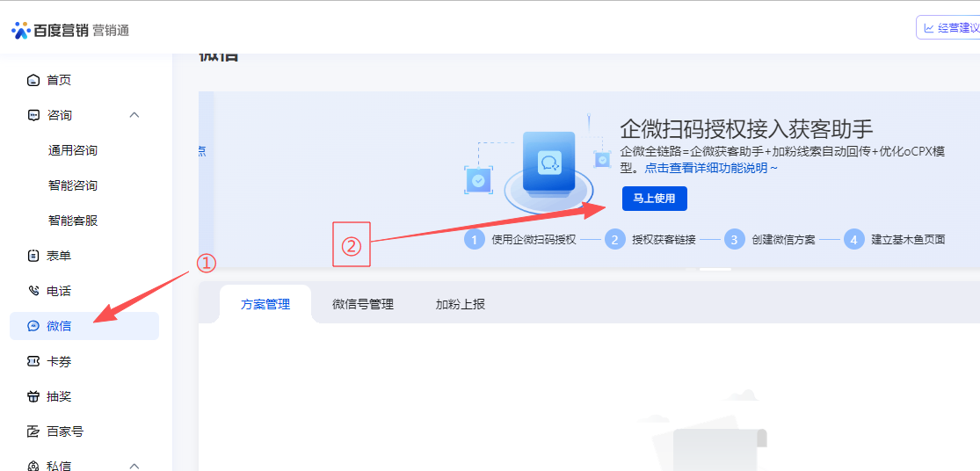
Task: Open 智能客服 submenu item
Action: 73,221
